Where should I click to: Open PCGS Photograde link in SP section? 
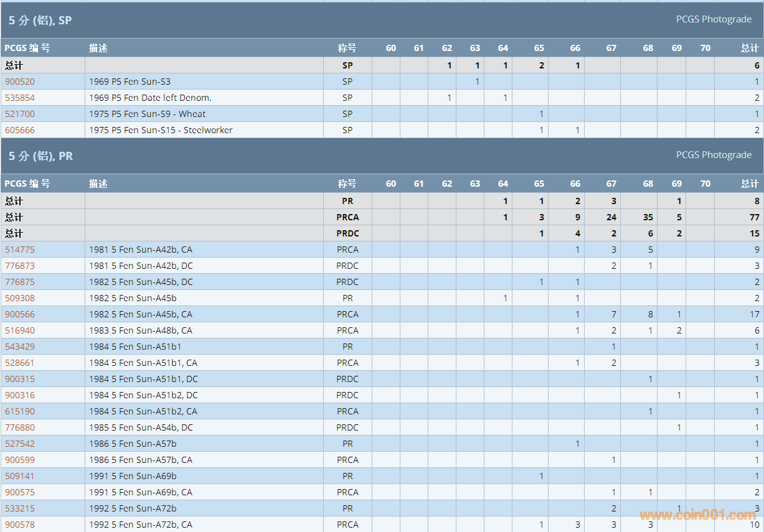click(714, 19)
